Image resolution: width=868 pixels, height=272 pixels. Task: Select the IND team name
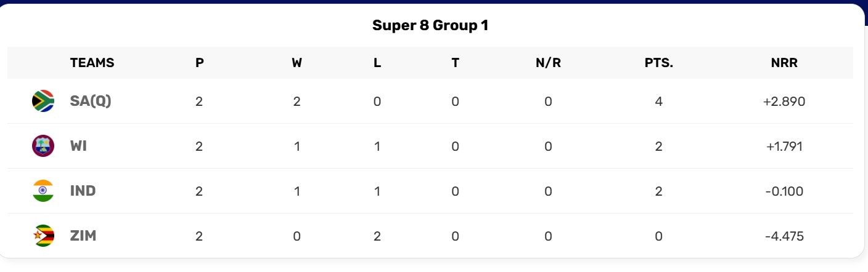[83, 191]
